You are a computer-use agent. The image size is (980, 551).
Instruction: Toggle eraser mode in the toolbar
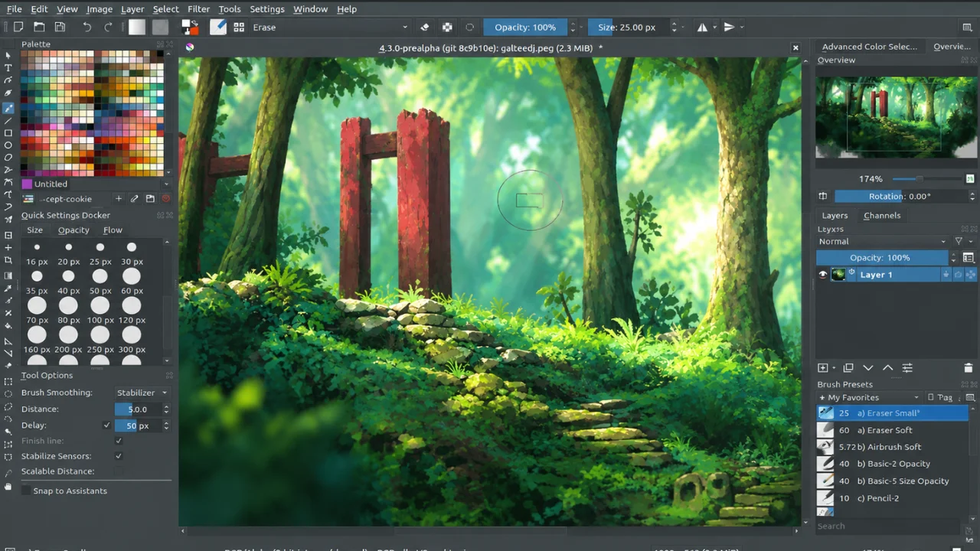pos(425,27)
